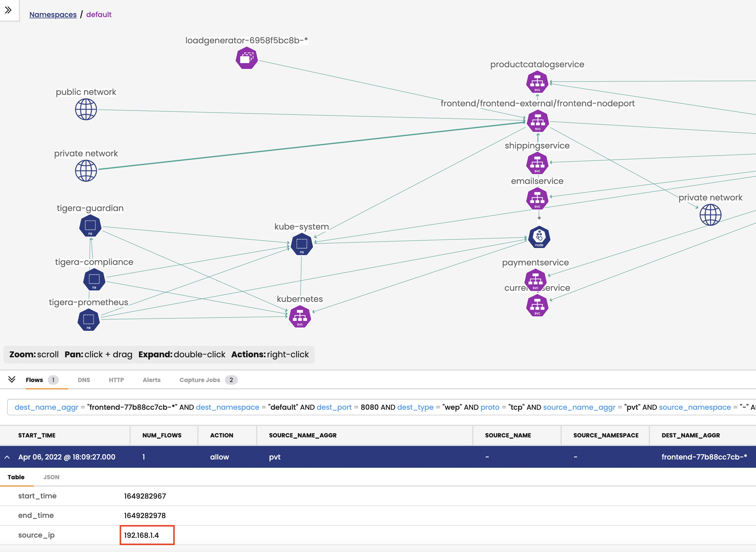The width and height of the screenshot is (756, 552).
Task: Switch to the HTTP tab
Action: point(116,380)
